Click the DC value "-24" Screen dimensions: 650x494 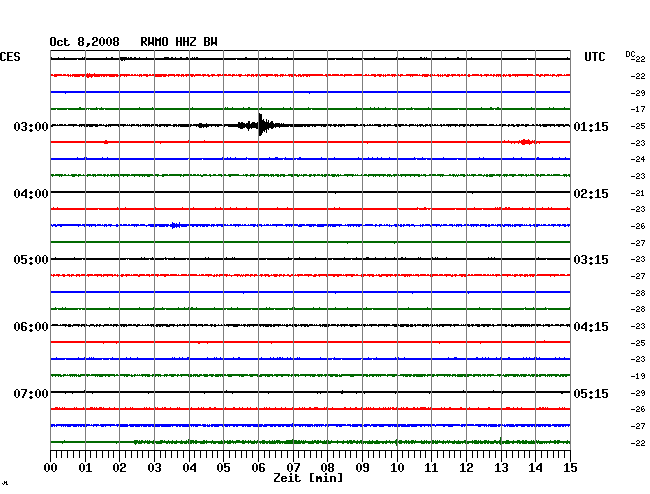tap(638, 159)
